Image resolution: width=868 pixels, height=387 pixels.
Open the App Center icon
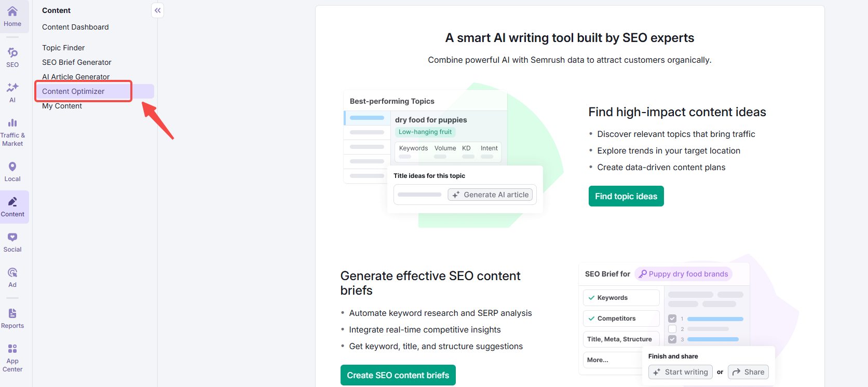[12, 357]
